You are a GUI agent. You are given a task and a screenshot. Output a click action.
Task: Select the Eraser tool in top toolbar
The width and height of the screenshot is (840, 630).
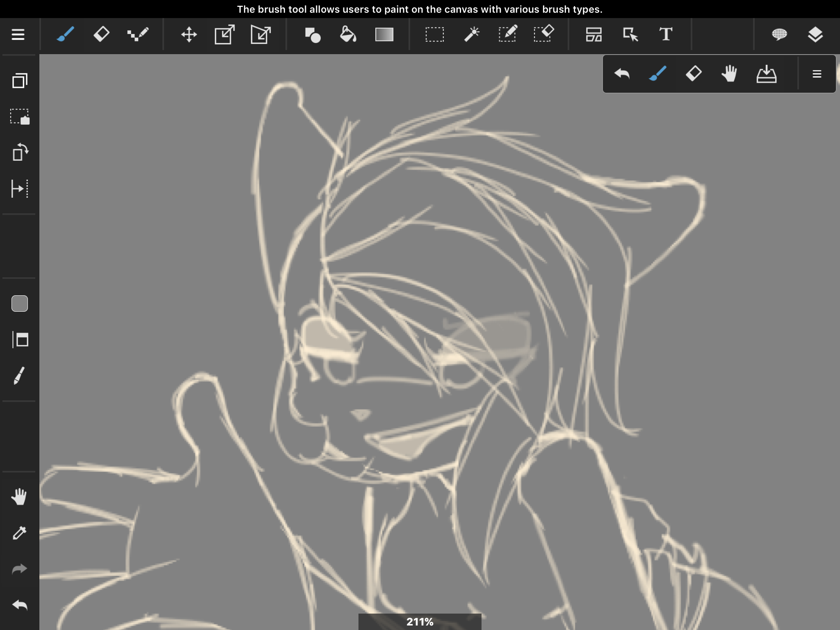coord(101,34)
